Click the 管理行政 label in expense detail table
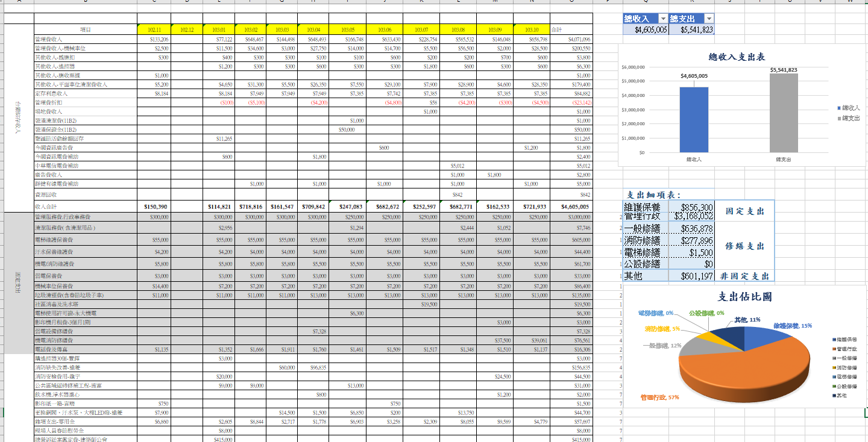This screenshot has width=868, height=442. [643, 216]
